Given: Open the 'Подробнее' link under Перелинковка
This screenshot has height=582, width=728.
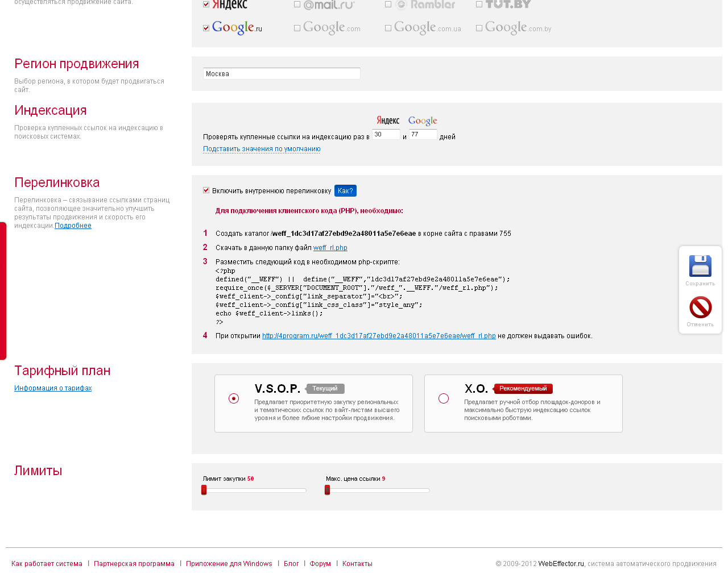Looking at the screenshot, I should 73,226.
